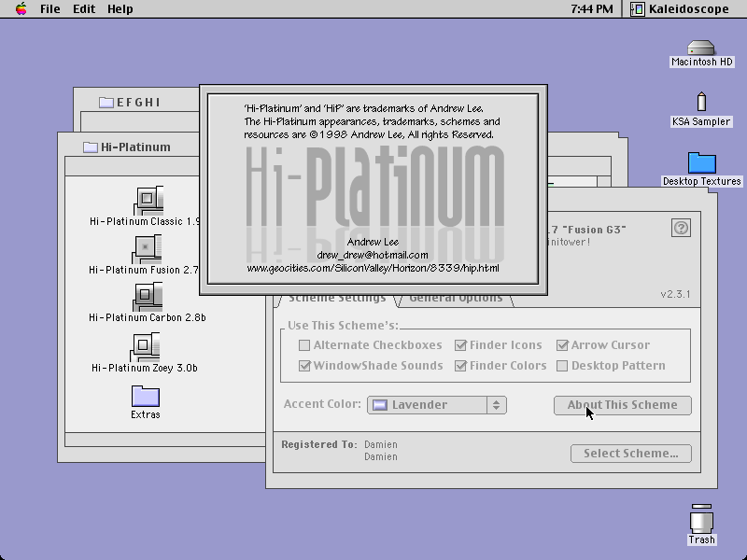Click the Andrew Lee author name above the email
The height and width of the screenshot is (560, 747).
[x=373, y=242]
